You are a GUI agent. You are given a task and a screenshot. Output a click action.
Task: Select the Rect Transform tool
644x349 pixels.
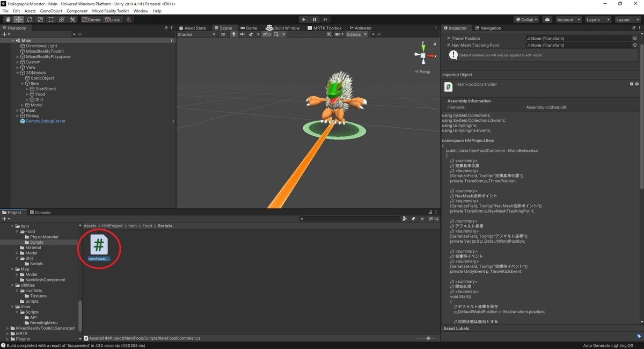pos(50,19)
